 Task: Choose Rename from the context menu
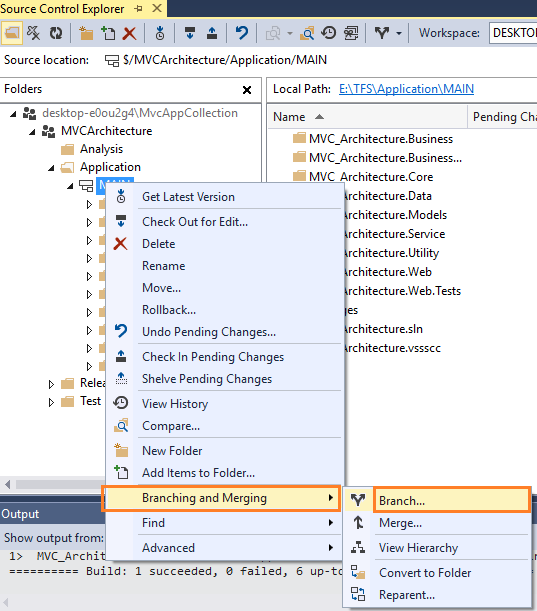coord(224,266)
